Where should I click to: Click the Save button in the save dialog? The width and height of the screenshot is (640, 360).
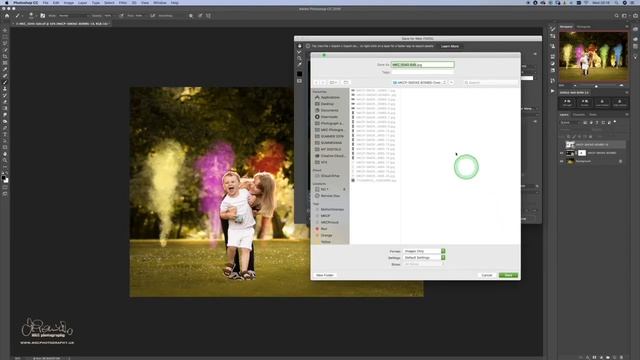(x=508, y=275)
